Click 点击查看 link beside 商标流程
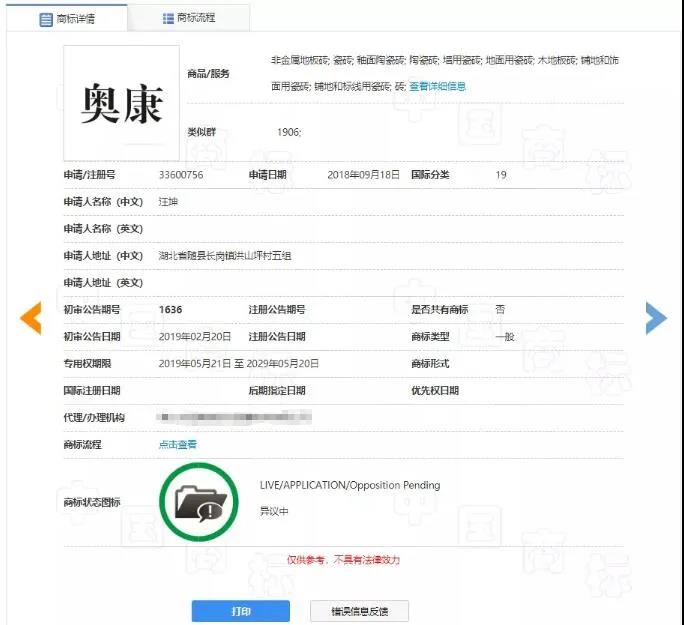Viewport: 684px width, 625px height. [x=178, y=444]
